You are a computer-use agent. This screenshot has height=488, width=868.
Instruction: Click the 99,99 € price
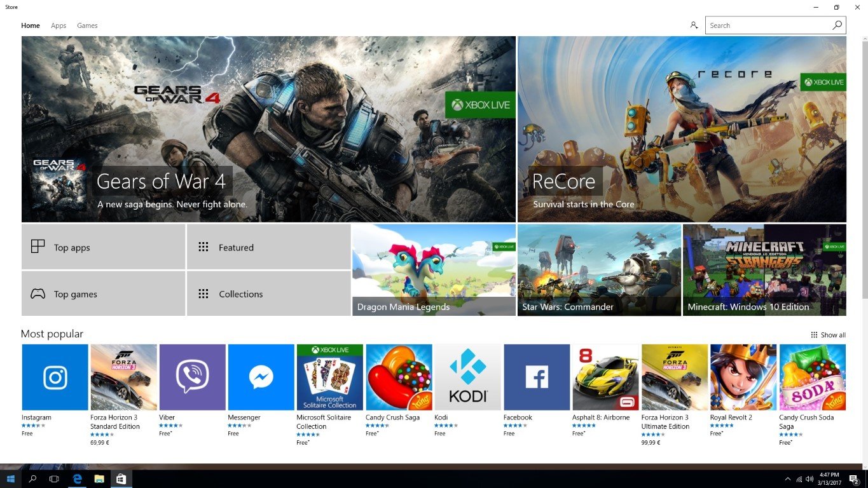tap(651, 443)
